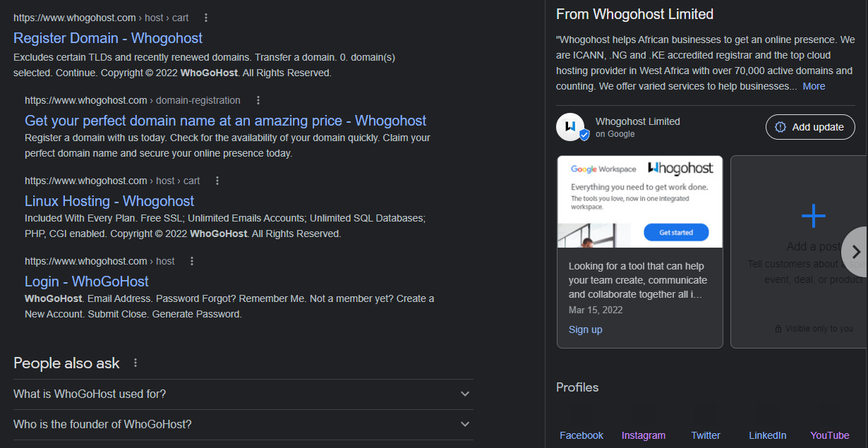Click the Add update button
868x448 pixels.
810,127
